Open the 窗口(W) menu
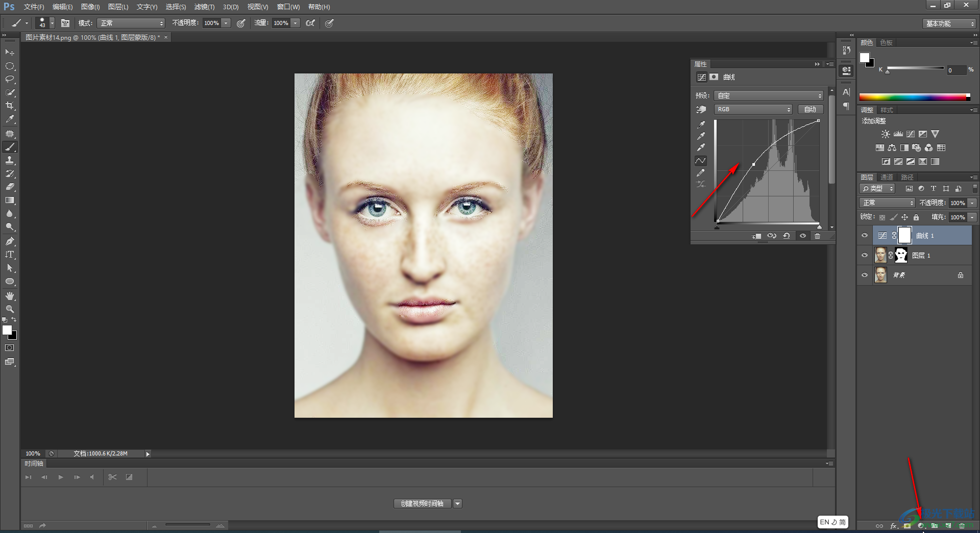980x533 pixels. (x=288, y=7)
